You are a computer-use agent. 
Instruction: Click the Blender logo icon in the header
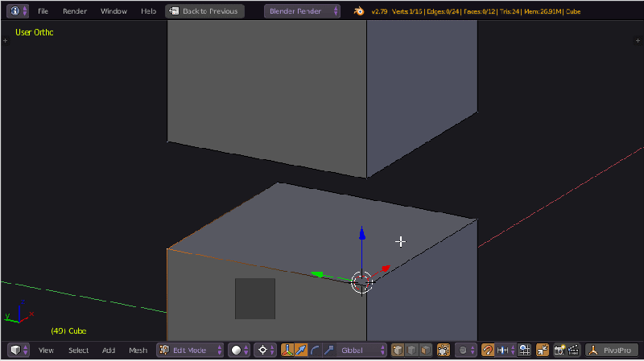pos(359,11)
